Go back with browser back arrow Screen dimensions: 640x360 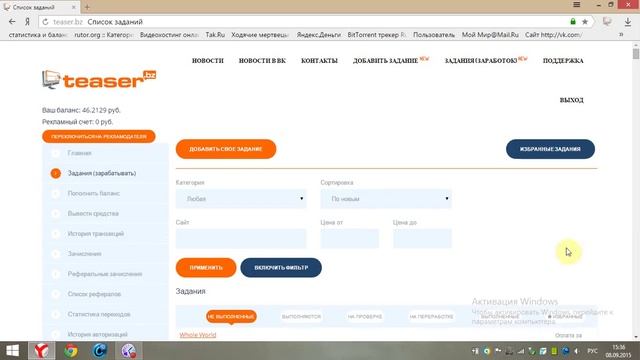pyautogui.click(x=12, y=22)
